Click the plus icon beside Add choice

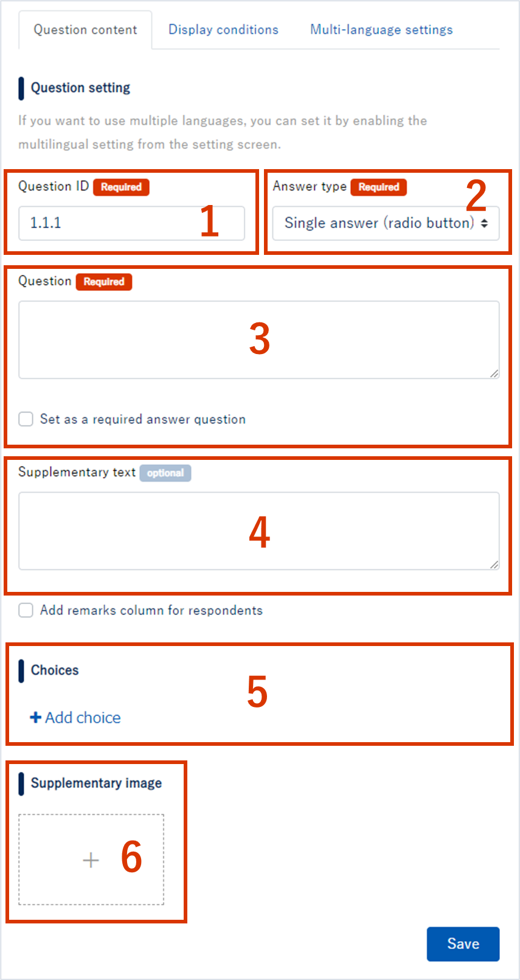pyautogui.click(x=35, y=718)
